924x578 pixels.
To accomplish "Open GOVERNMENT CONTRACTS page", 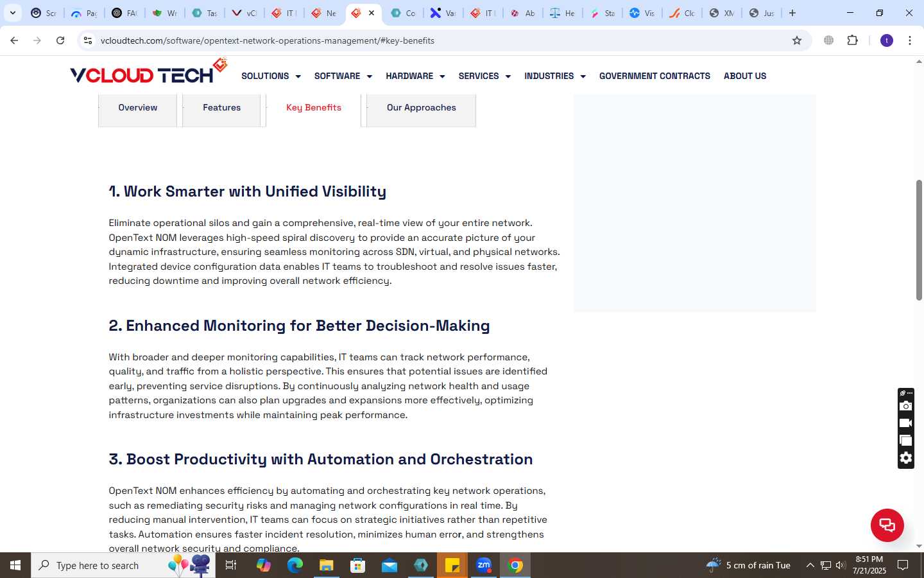I will tap(654, 76).
